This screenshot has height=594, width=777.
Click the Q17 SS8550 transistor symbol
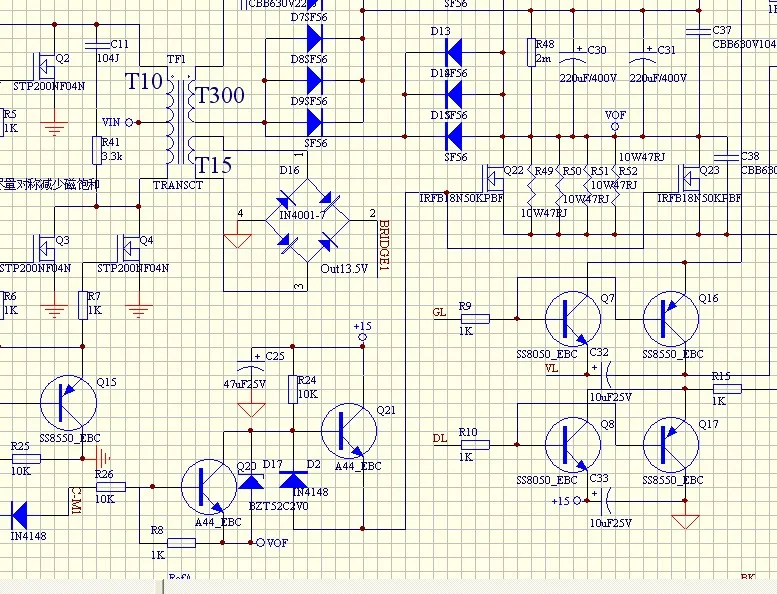[x=671, y=445]
